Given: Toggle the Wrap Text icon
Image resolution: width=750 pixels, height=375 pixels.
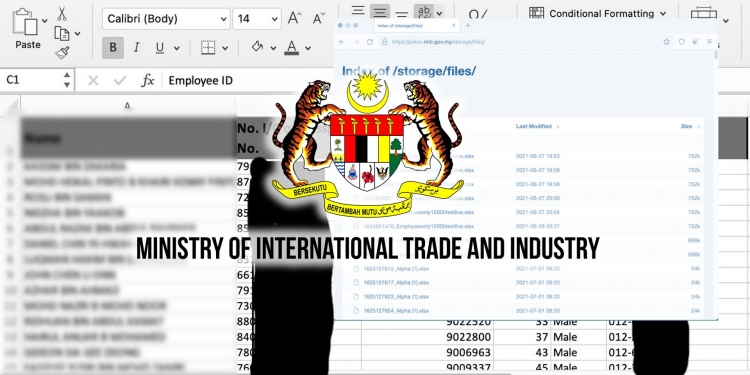Looking at the screenshot, I should coord(424,11).
